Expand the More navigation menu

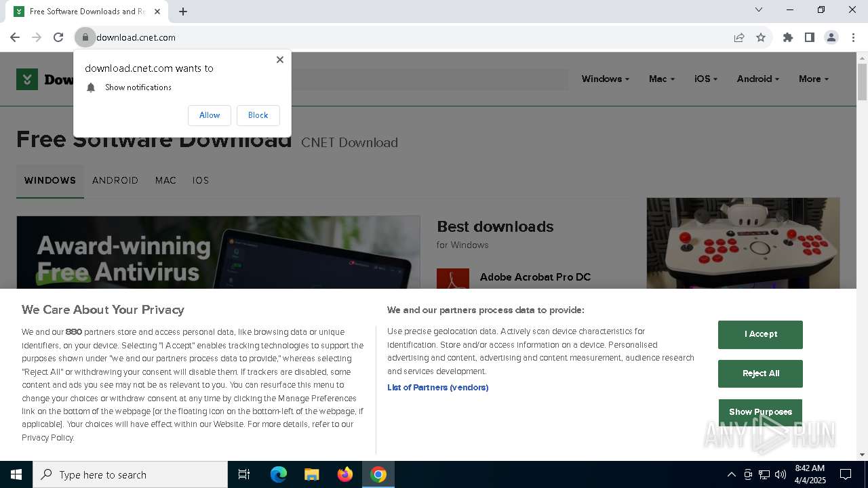click(814, 79)
